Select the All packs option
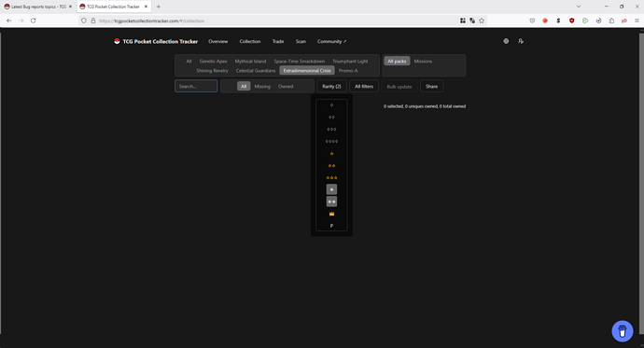The image size is (644, 348). coord(397,62)
